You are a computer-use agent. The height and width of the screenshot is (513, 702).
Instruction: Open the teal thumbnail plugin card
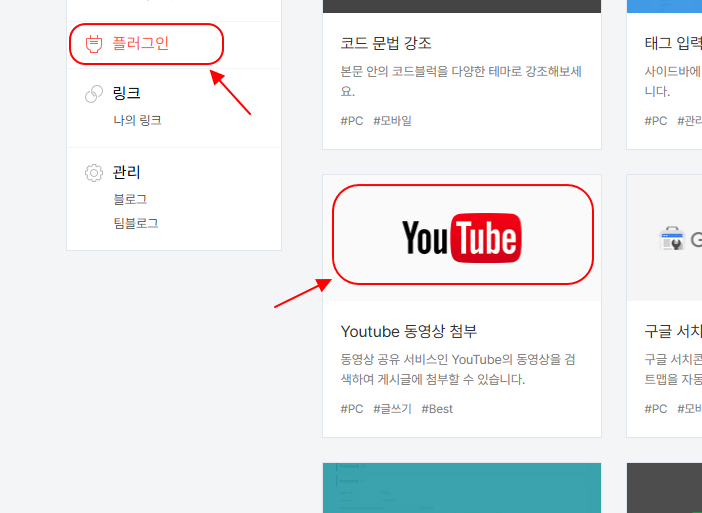tap(462, 488)
